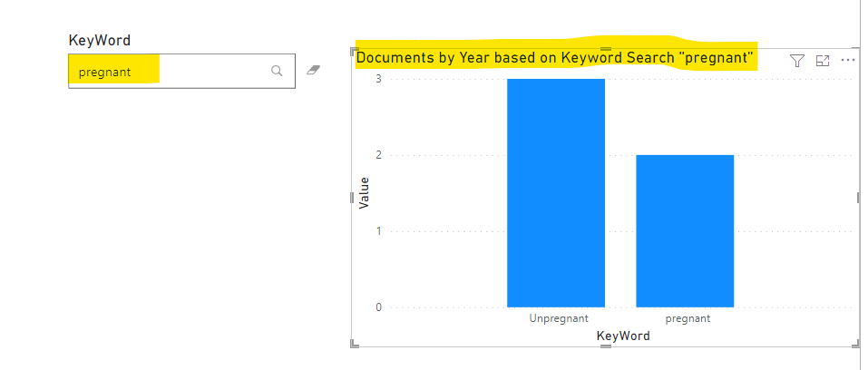Click the top center resize handle of chart
This screenshot has height=370, width=868.
point(606,49)
